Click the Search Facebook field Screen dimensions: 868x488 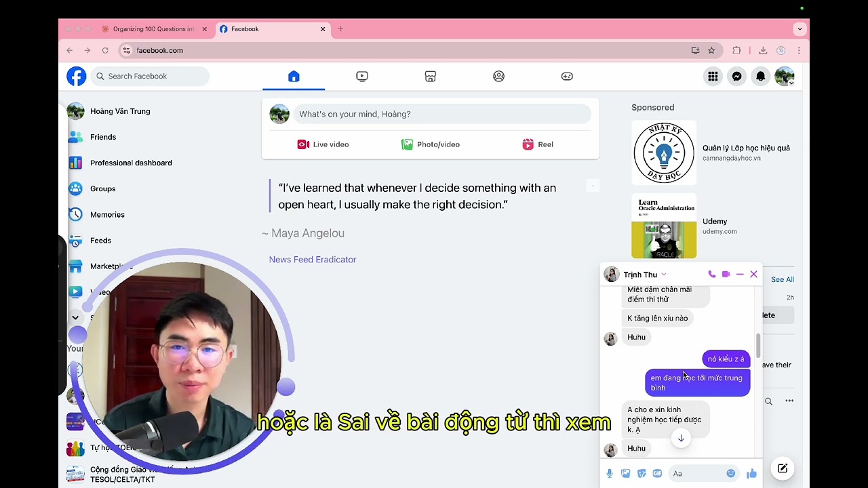[150, 77]
